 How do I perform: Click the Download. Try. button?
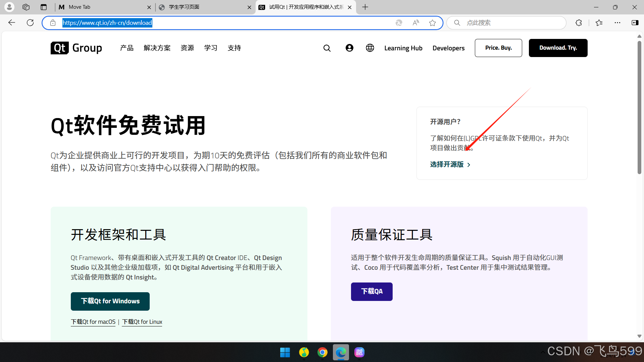(558, 48)
